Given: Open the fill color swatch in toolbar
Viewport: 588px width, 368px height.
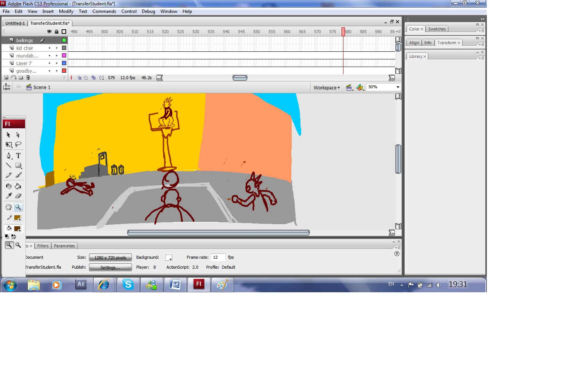Looking at the screenshot, I should 17,229.
